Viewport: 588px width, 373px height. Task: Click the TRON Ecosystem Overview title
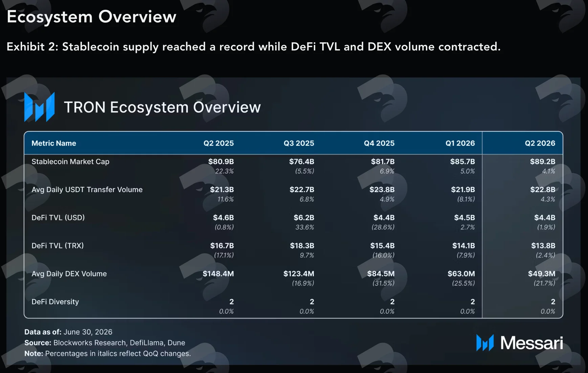tap(162, 107)
